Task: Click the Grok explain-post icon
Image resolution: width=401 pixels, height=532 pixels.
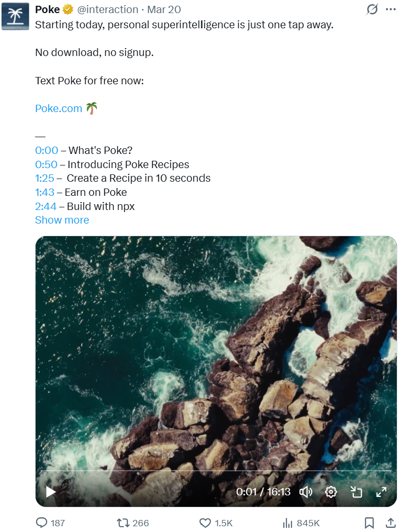Action: 372,9
